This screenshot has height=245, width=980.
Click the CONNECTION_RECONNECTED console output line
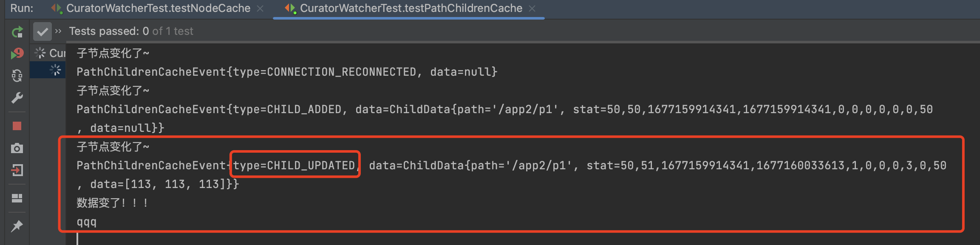click(286, 72)
